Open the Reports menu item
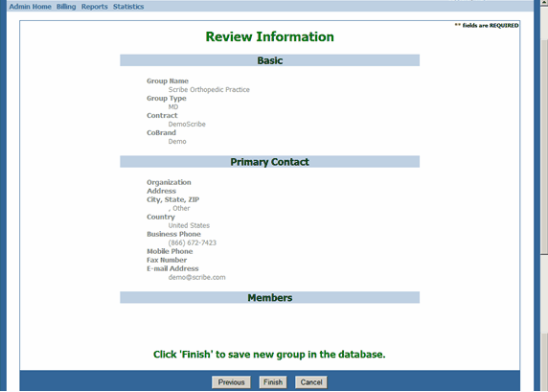The image size is (548, 392). (x=94, y=7)
